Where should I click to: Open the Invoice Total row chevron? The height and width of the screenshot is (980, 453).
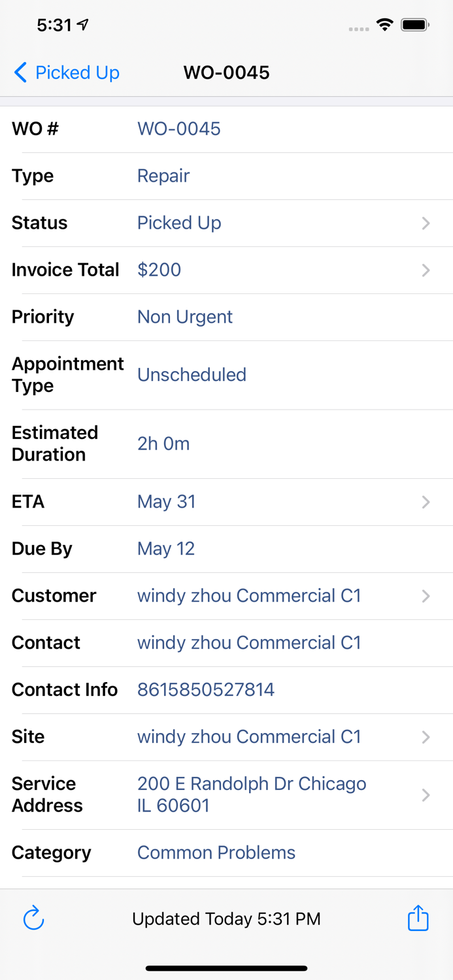[426, 270]
